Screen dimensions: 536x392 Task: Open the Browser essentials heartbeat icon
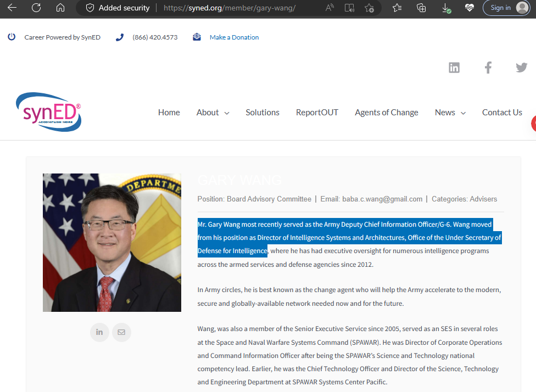pos(470,8)
